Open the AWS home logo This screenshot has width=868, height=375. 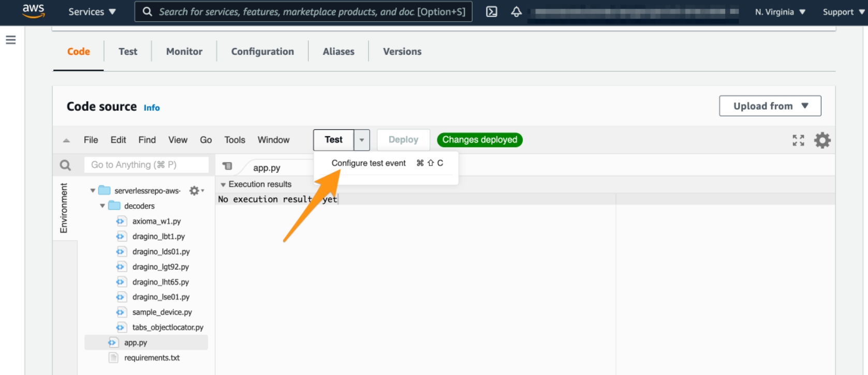click(34, 11)
